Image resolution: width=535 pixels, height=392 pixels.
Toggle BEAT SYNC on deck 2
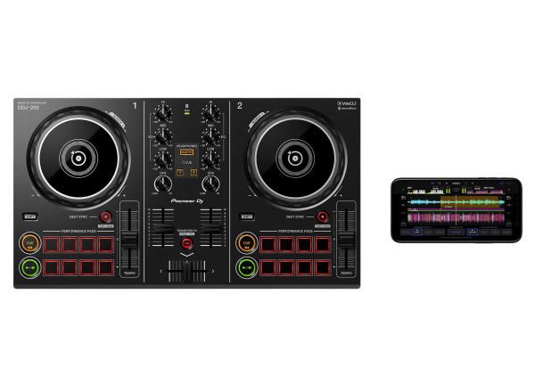click(x=323, y=216)
